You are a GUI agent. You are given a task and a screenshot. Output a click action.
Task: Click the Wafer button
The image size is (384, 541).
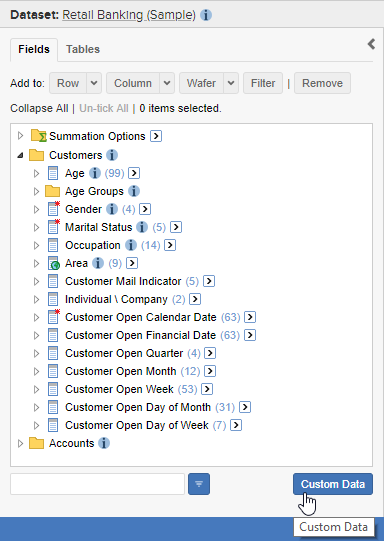coord(201,83)
